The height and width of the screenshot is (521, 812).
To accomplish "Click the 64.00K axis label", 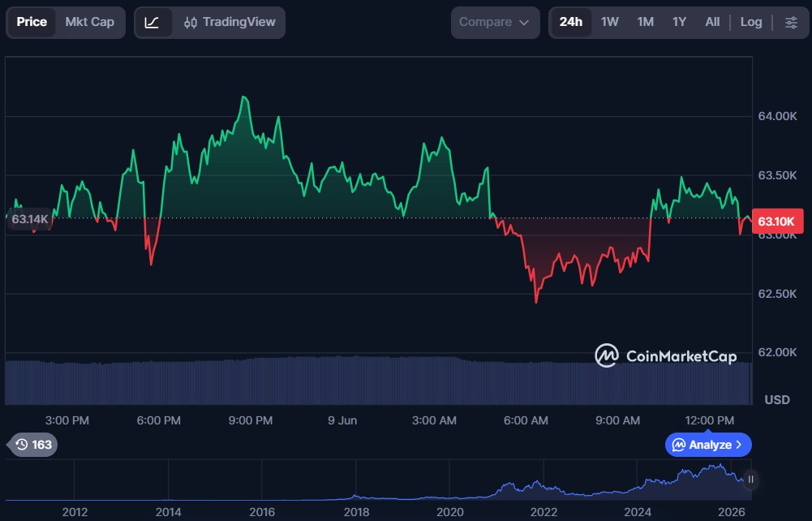I will pyautogui.click(x=777, y=116).
